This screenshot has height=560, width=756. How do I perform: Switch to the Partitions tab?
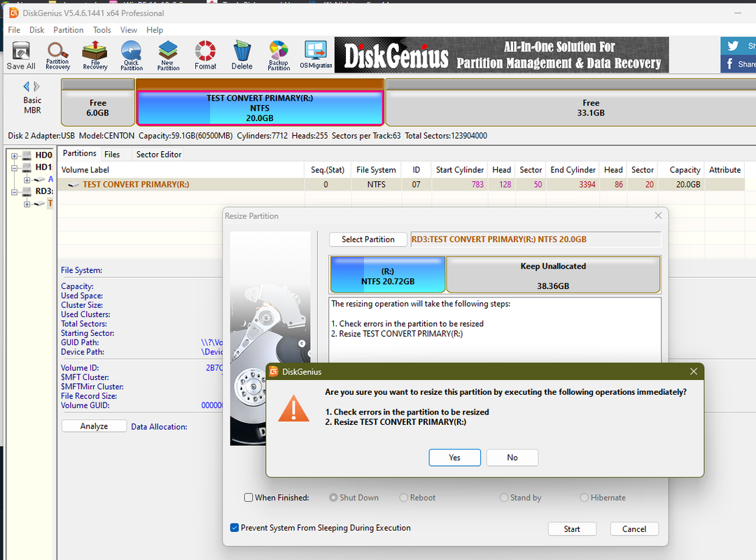click(80, 153)
